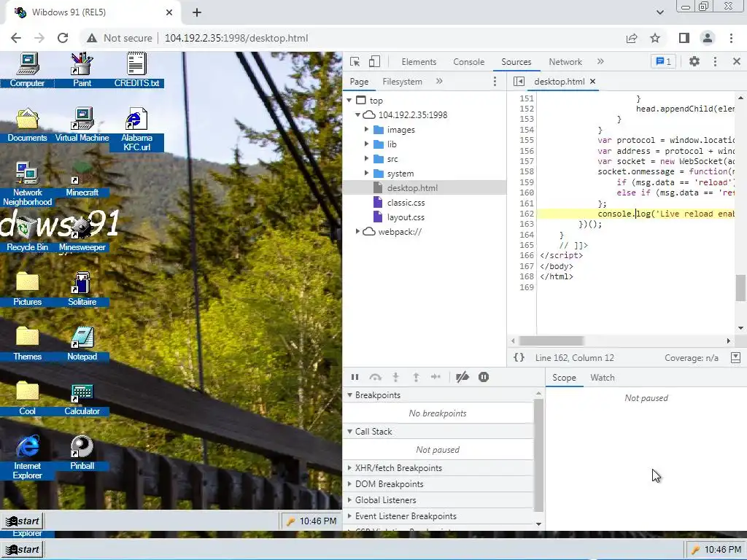Image resolution: width=747 pixels, height=560 pixels.
Task: Select desktop.html in file tree
Action: (412, 187)
